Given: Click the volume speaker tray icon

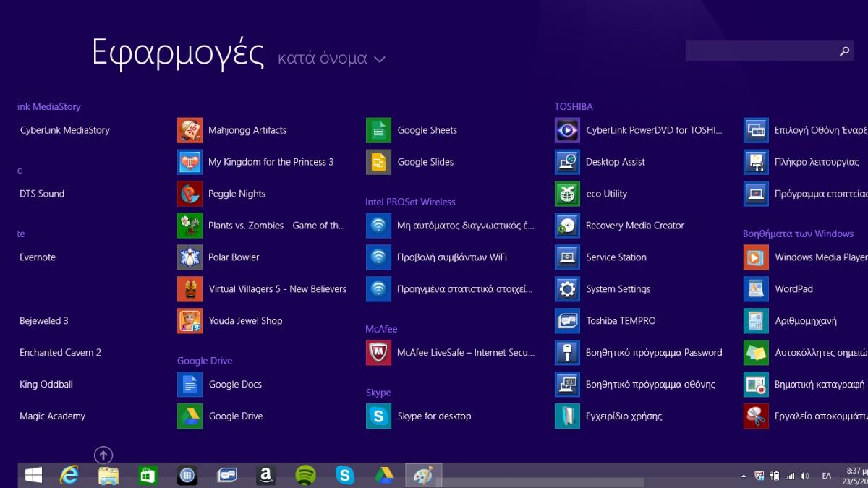Looking at the screenshot, I should (804, 476).
